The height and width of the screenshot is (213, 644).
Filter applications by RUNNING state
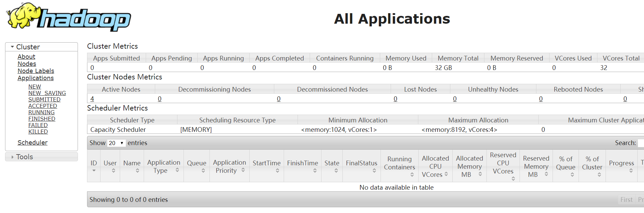pos(41,113)
